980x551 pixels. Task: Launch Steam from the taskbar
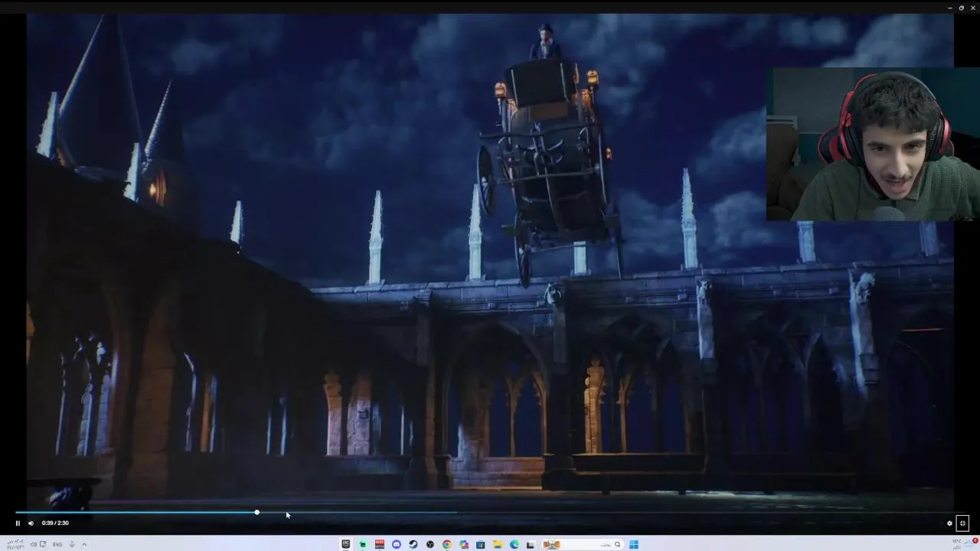tap(413, 544)
